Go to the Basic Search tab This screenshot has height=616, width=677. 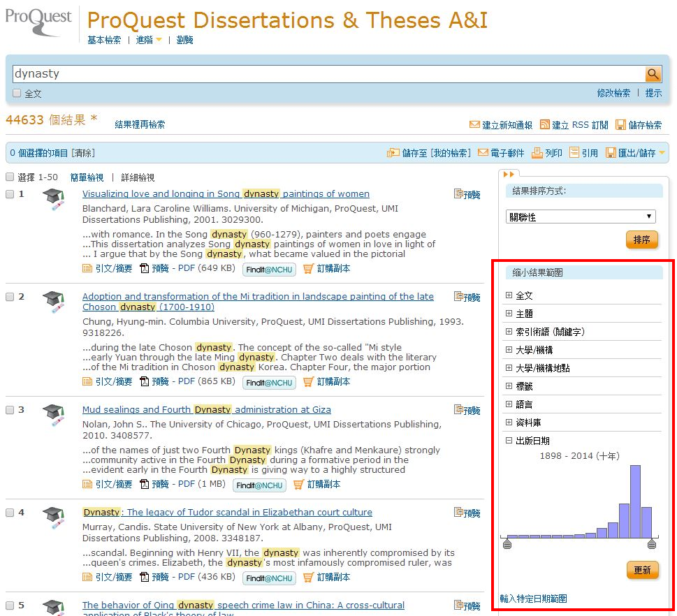pos(104,40)
